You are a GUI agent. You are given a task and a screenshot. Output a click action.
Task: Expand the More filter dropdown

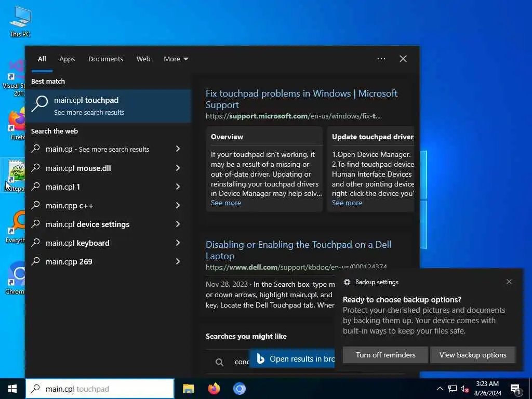(176, 59)
